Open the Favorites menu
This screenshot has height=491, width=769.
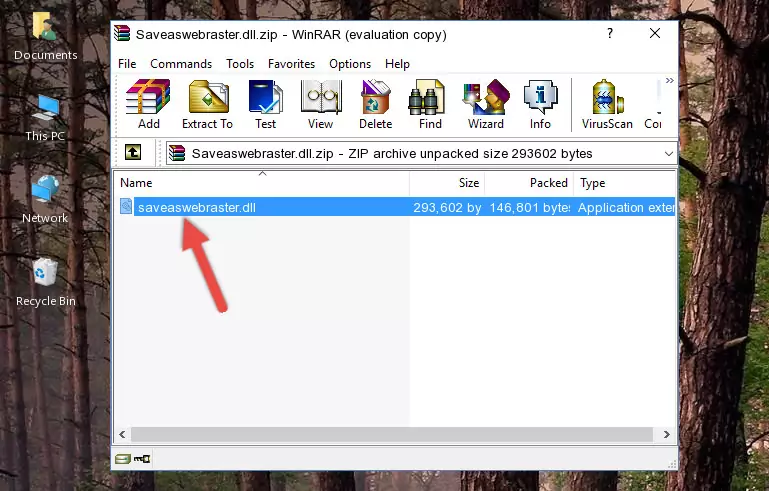(291, 64)
